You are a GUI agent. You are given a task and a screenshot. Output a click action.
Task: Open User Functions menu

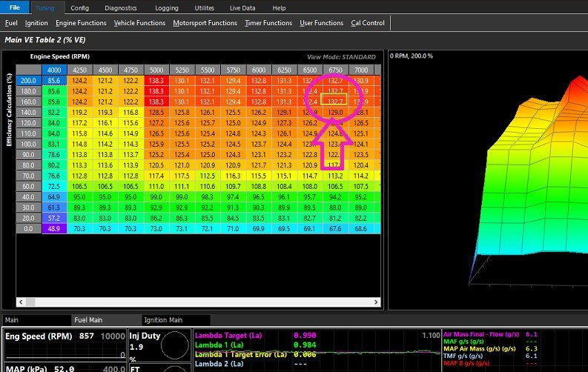click(x=321, y=23)
